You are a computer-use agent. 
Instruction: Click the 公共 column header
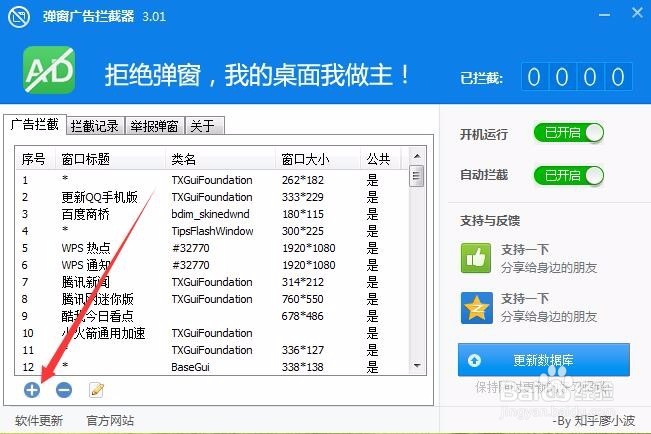click(x=380, y=159)
